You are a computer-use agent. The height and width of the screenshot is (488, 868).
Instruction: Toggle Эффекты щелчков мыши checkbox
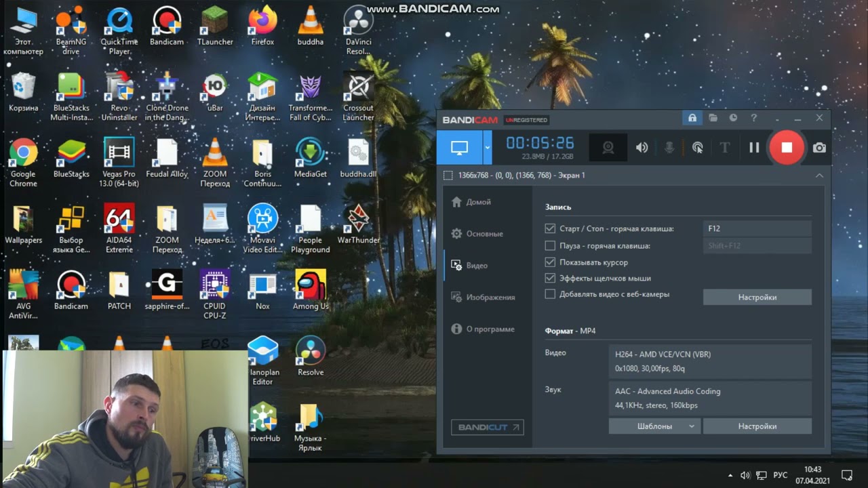550,279
